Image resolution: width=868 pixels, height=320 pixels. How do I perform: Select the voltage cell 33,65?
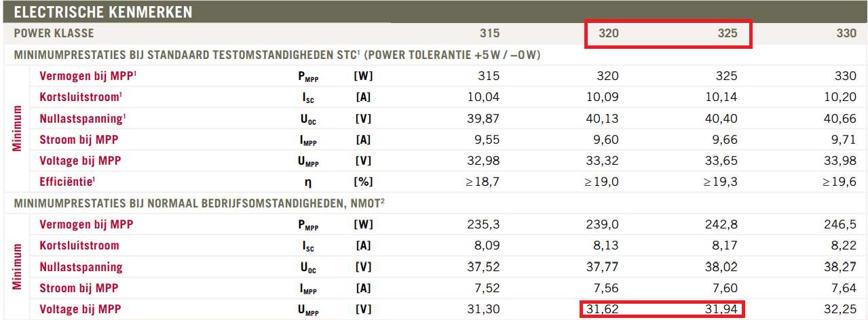pyautogui.click(x=722, y=161)
